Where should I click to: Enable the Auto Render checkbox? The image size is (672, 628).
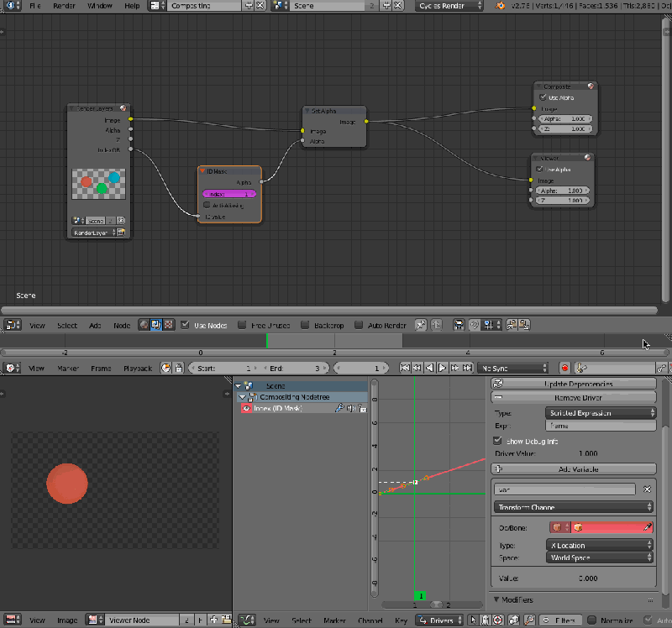pos(359,325)
